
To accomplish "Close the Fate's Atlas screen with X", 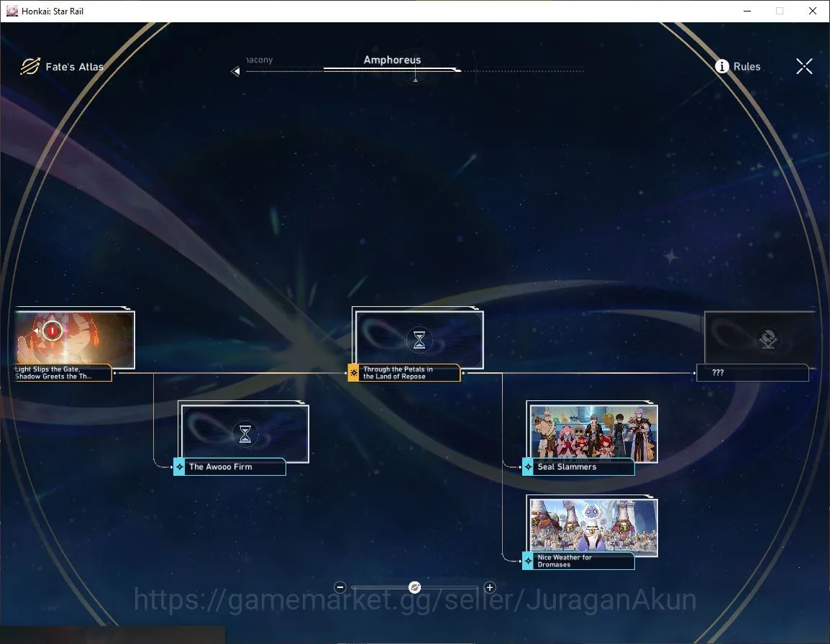I will [x=804, y=66].
